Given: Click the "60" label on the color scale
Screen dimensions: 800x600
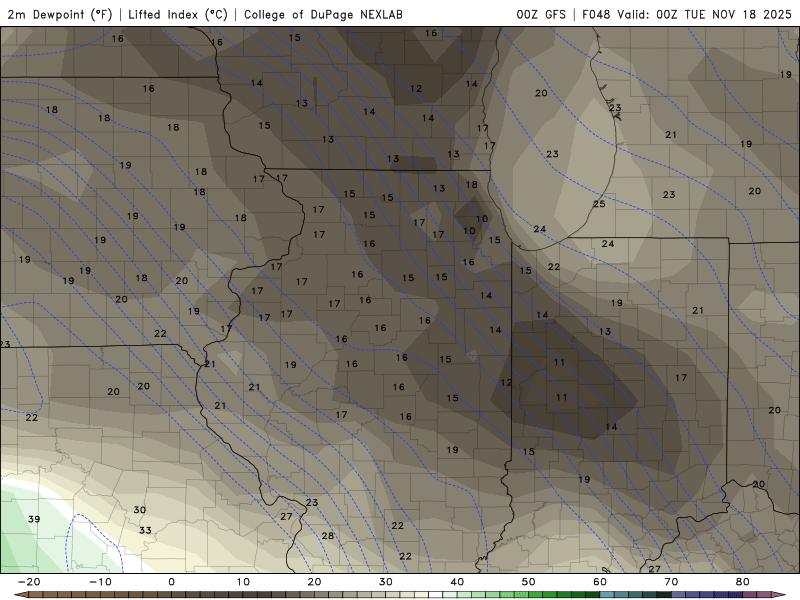Looking at the screenshot, I should pyautogui.click(x=600, y=582).
